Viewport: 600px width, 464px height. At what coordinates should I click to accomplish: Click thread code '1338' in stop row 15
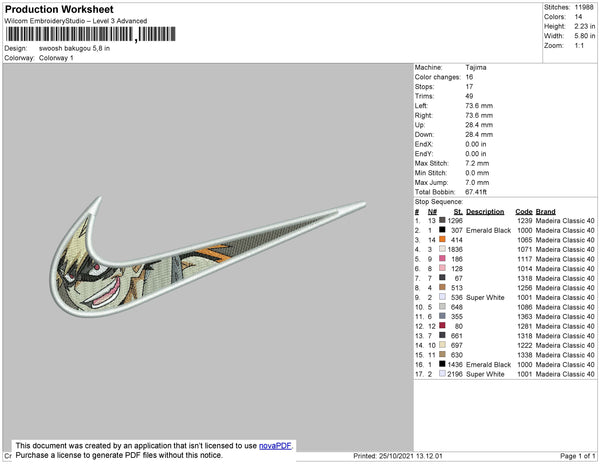525,355
